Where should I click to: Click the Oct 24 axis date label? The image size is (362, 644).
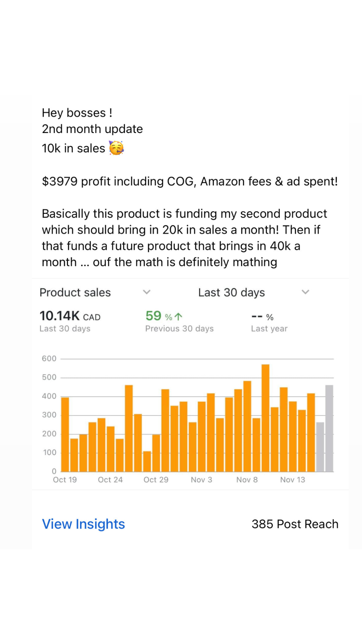(x=110, y=480)
